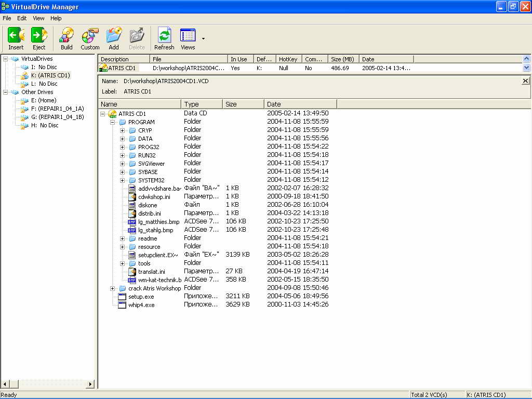The width and height of the screenshot is (532, 399).
Task: Close the VCD details panel
Action: click(x=525, y=81)
